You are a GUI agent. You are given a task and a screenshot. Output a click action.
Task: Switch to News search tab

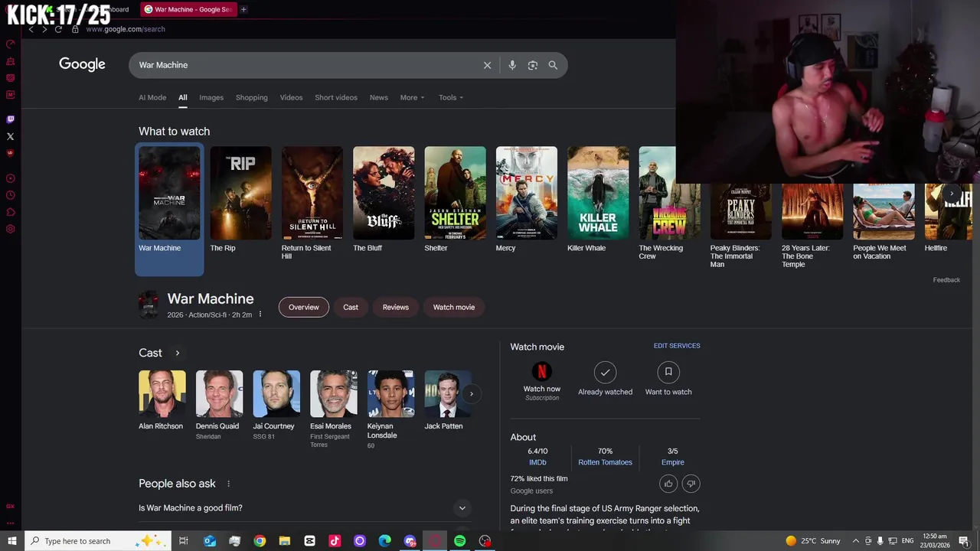[x=379, y=97]
